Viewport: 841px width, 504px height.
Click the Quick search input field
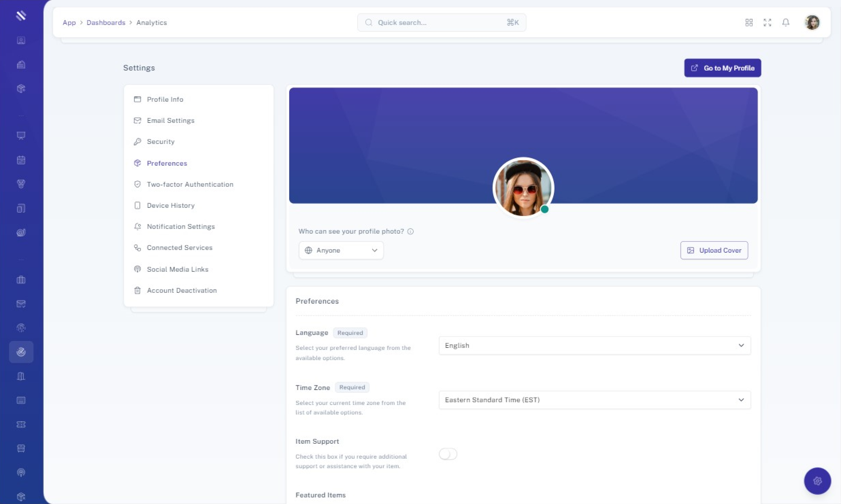[439, 22]
